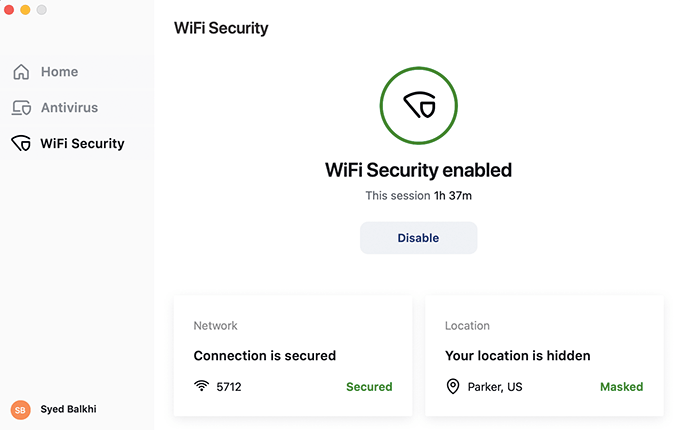Image resolution: width=680 pixels, height=430 pixels.
Task: Click the WiFi signal icon beside 5712
Action: tap(202, 386)
